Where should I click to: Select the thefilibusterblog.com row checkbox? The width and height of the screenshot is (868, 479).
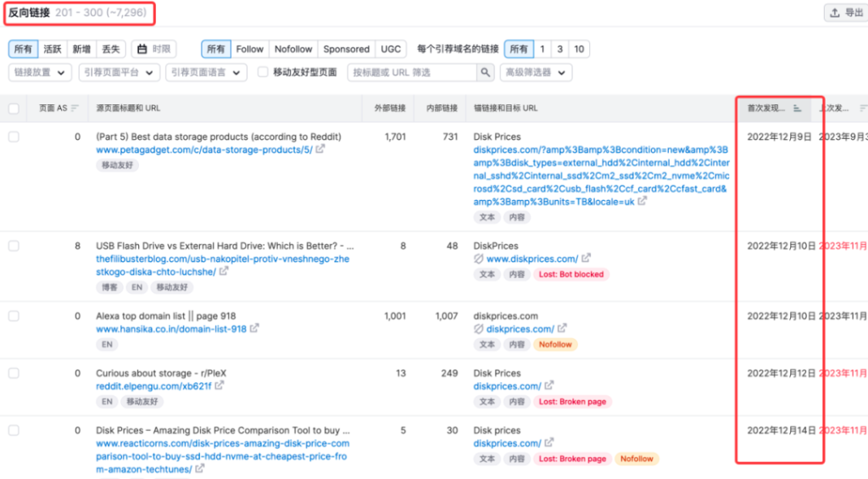14,246
